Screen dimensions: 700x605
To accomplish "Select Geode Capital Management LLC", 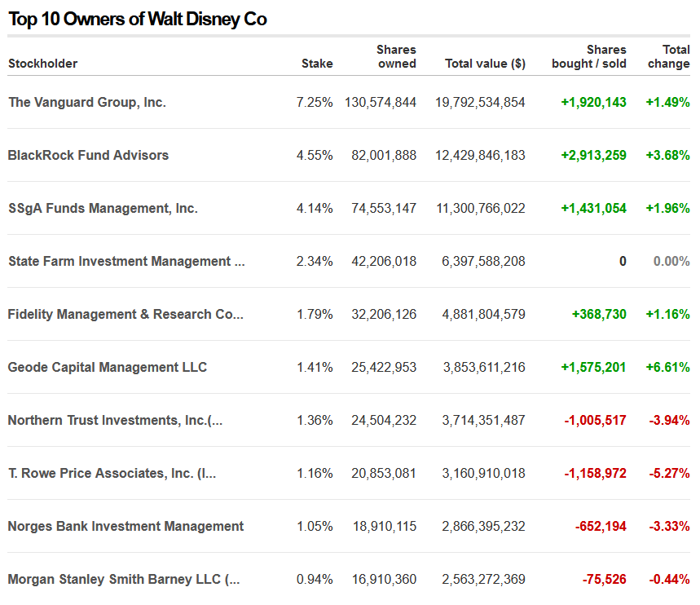I will click(108, 368).
